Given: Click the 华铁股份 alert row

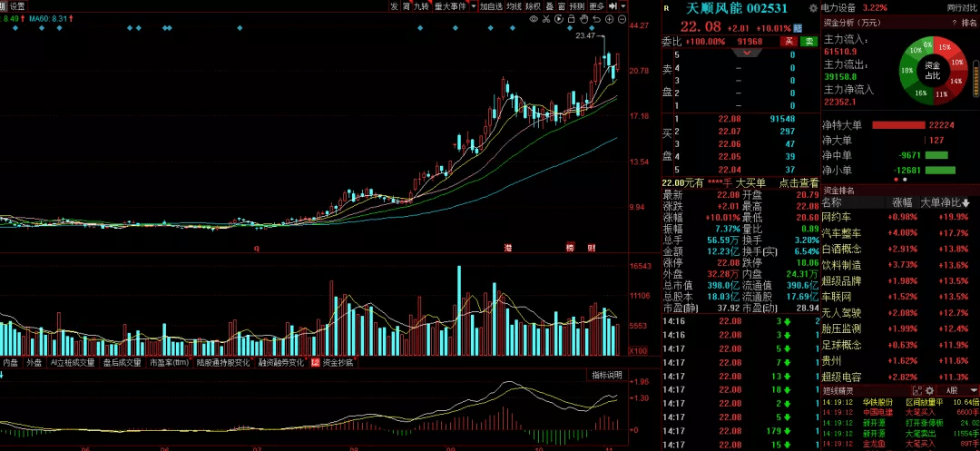Looking at the screenshot, I should (899, 402).
